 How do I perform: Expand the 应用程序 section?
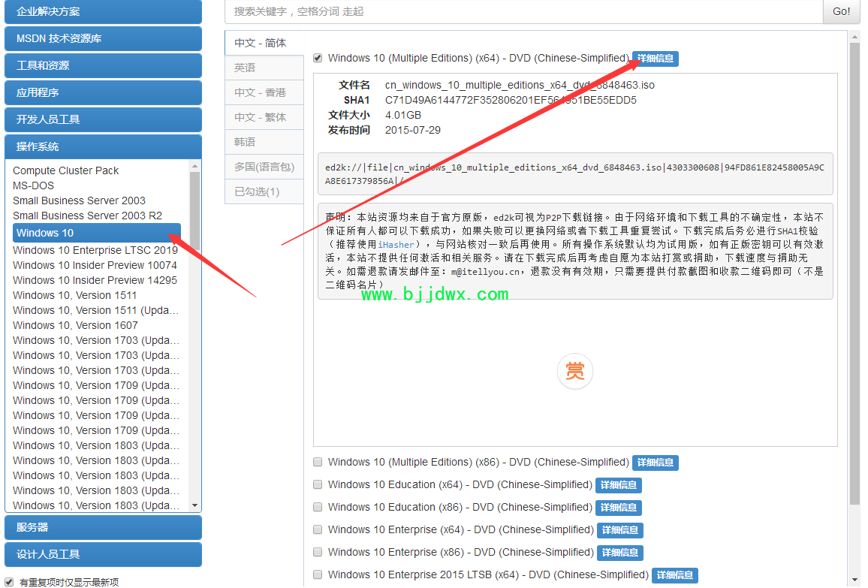(103, 92)
